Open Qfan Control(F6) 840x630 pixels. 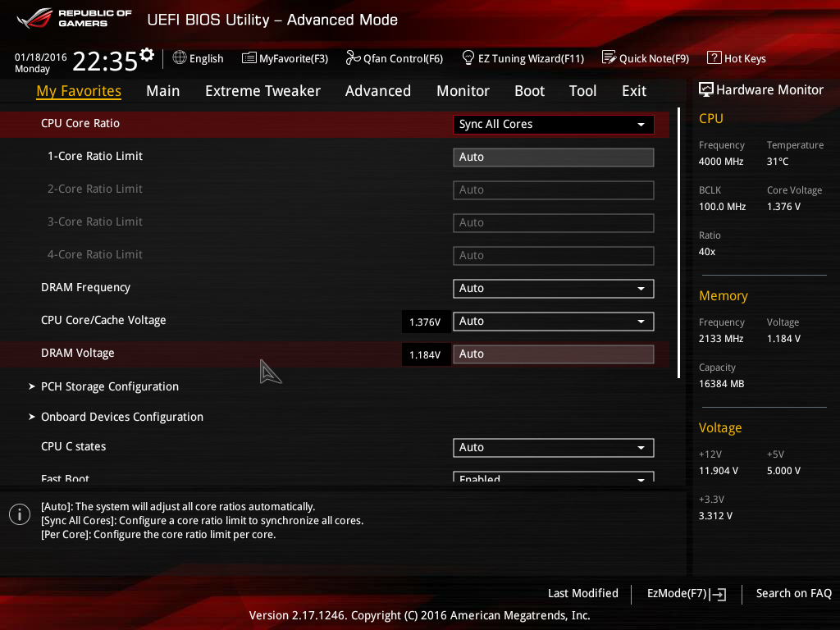[395, 58]
